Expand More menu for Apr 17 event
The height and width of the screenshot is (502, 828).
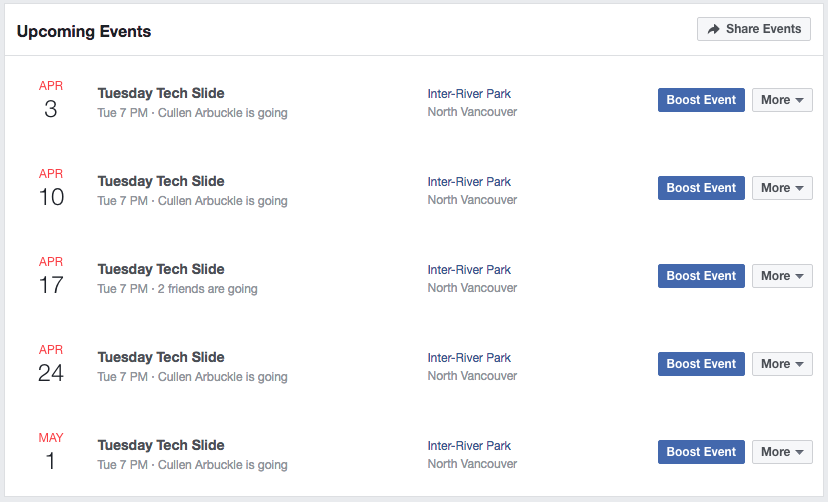click(x=782, y=276)
